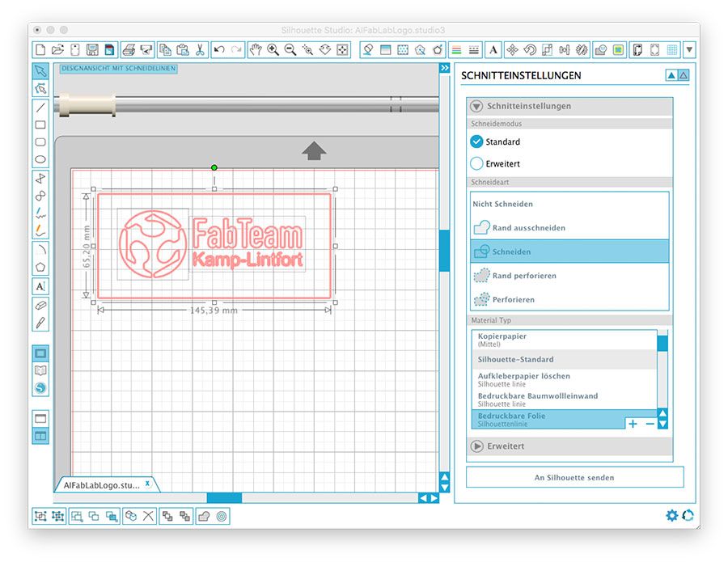The width and height of the screenshot is (728, 562).
Task: Open the Silhouette Store globe icon
Action: click(x=40, y=388)
